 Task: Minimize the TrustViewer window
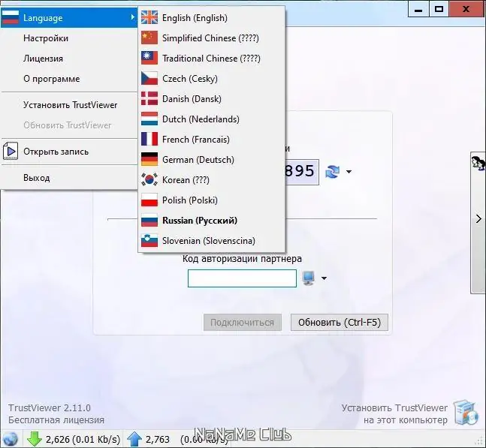[418, 9]
